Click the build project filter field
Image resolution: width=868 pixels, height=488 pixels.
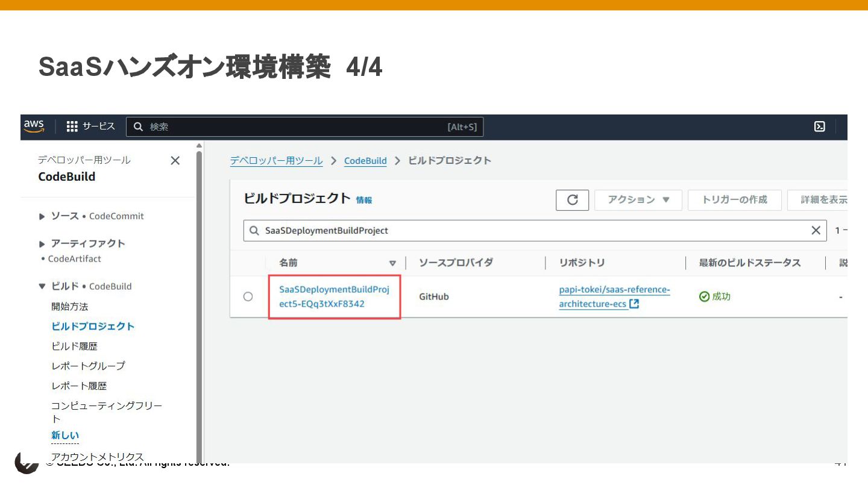(x=535, y=230)
